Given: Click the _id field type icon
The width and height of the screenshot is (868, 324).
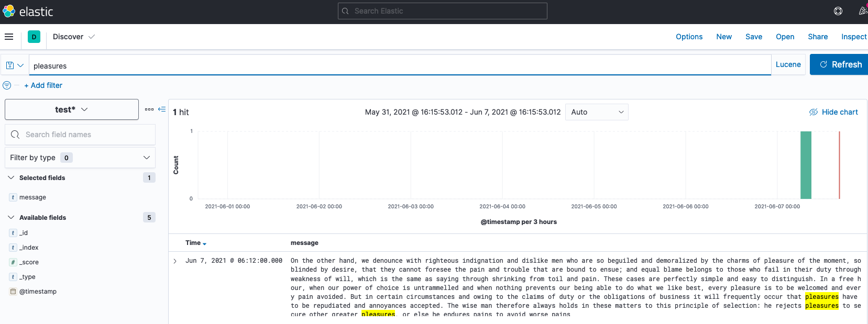Looking at the screenshot, I should (13, 233).
